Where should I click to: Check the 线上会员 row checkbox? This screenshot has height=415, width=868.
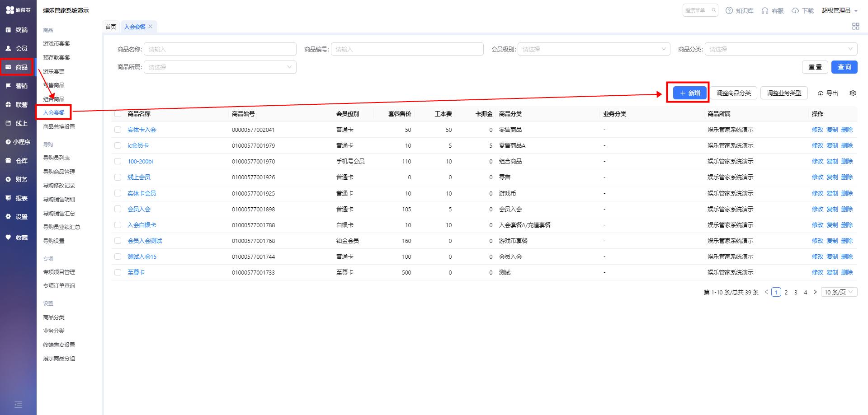point(118,177)
